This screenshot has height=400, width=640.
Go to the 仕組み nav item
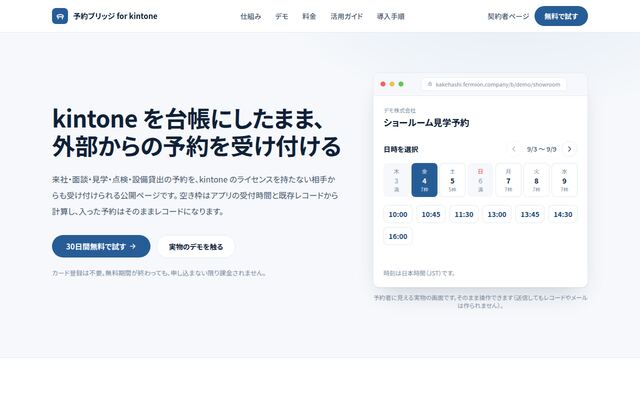pos(251,16)
